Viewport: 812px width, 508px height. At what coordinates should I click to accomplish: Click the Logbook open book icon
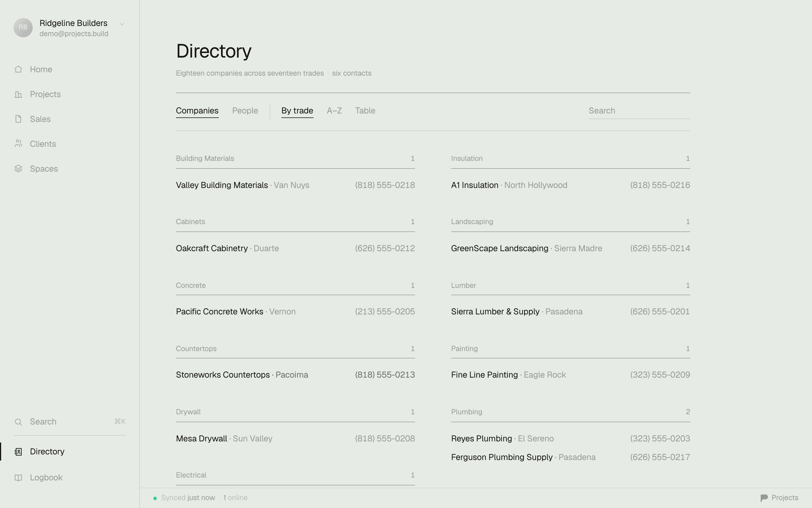click(18, 478)
